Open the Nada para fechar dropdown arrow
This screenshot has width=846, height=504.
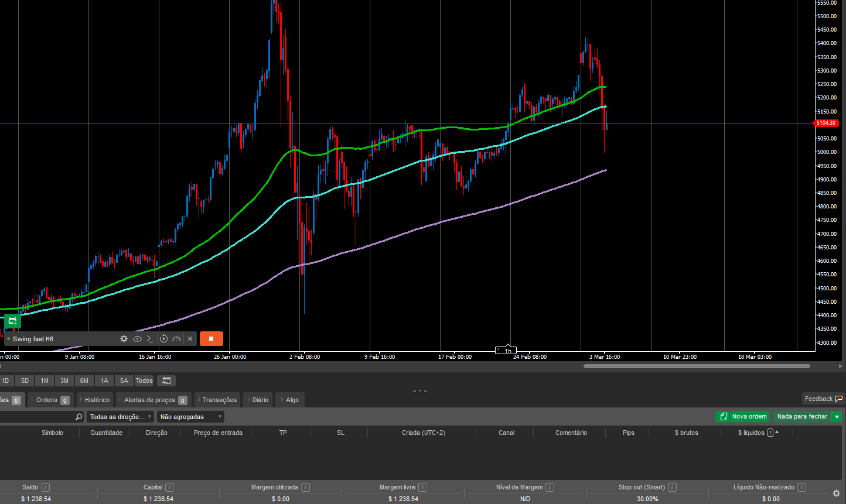[x=837, y=417]
